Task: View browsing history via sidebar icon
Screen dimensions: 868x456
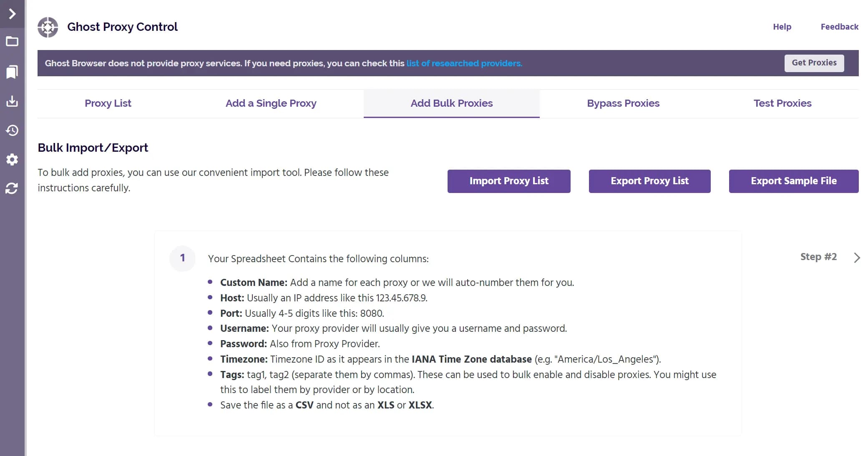Action: (12, 130)
